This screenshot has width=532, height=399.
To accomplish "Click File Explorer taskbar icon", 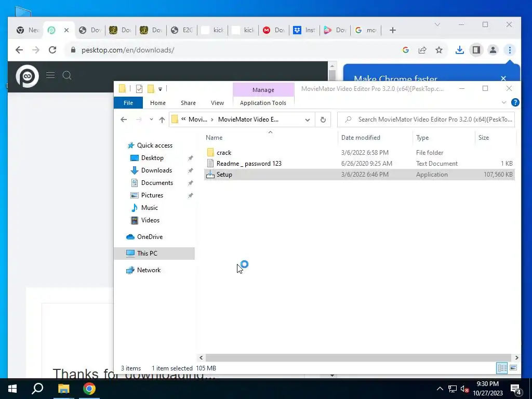I will (63, 389).
